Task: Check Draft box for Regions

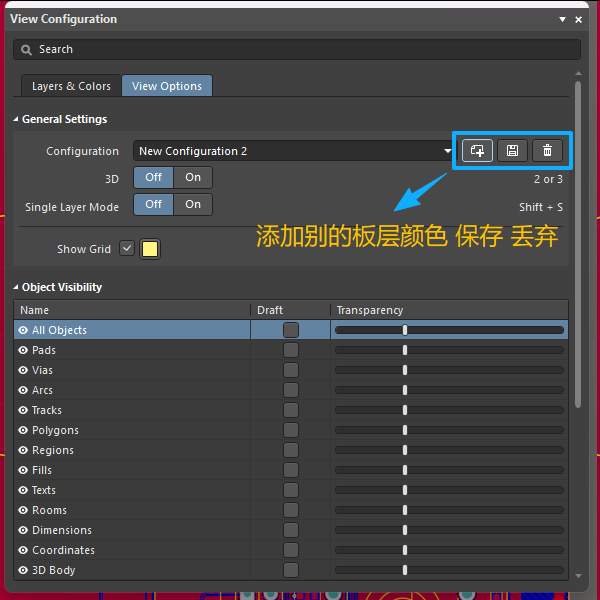Action: pos(291,450)
